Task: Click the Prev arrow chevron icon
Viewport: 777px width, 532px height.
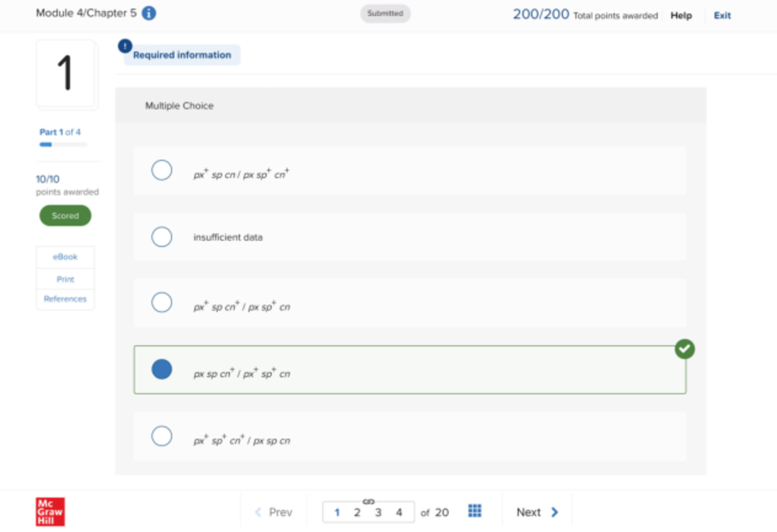Action: pyautogui.click(x=258, y=511)
